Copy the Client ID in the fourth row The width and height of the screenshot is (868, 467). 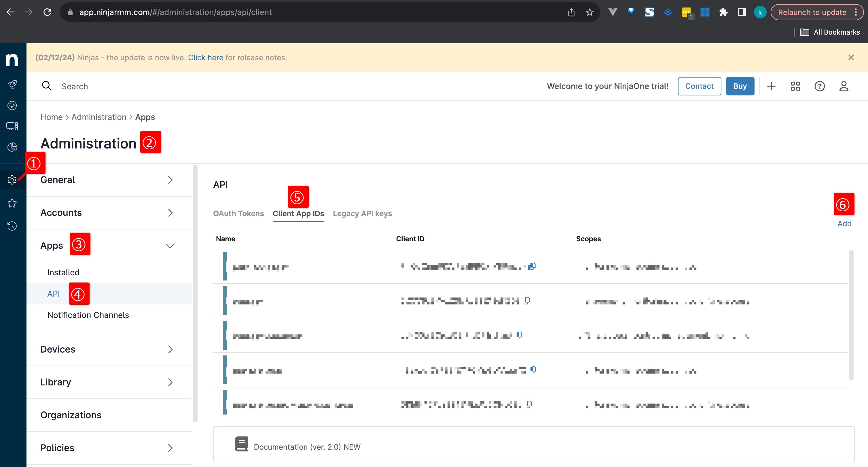(533, 370)
